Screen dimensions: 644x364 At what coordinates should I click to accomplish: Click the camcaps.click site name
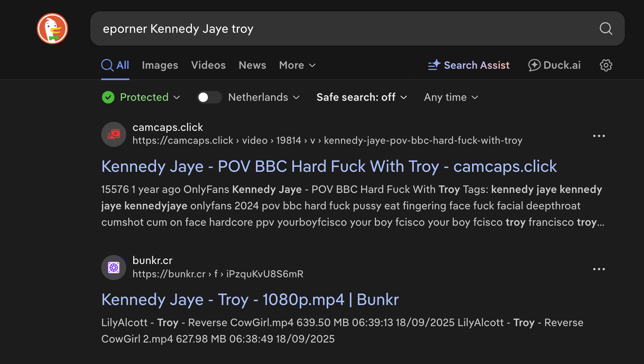[168, 127]
